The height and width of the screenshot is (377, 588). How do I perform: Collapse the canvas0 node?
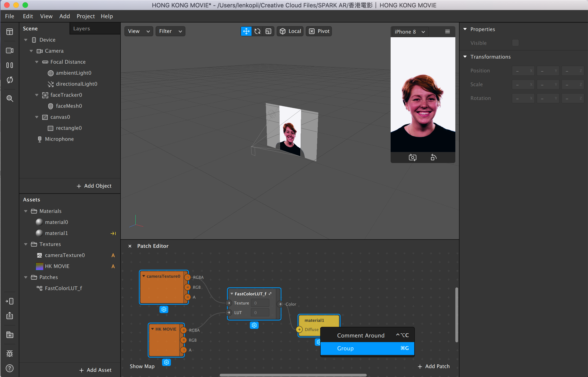(37, 117)
